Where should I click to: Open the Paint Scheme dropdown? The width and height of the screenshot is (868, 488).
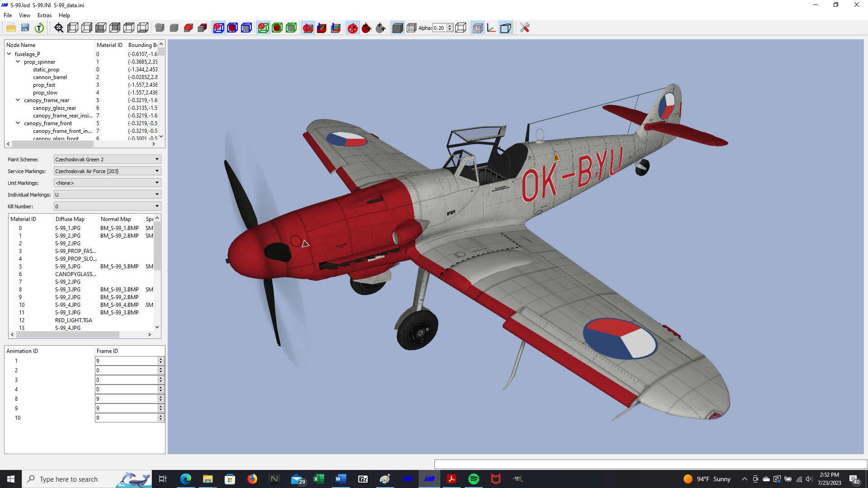coord(107,160)
